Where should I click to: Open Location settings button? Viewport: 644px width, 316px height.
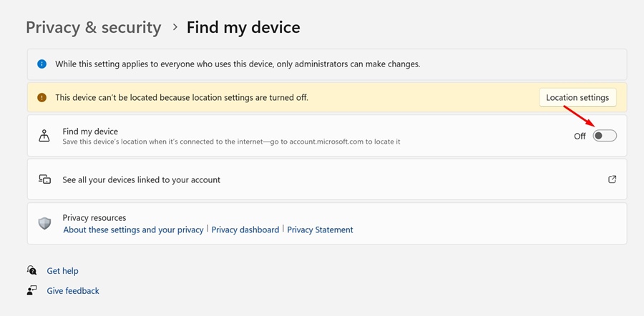coord(577,98)
